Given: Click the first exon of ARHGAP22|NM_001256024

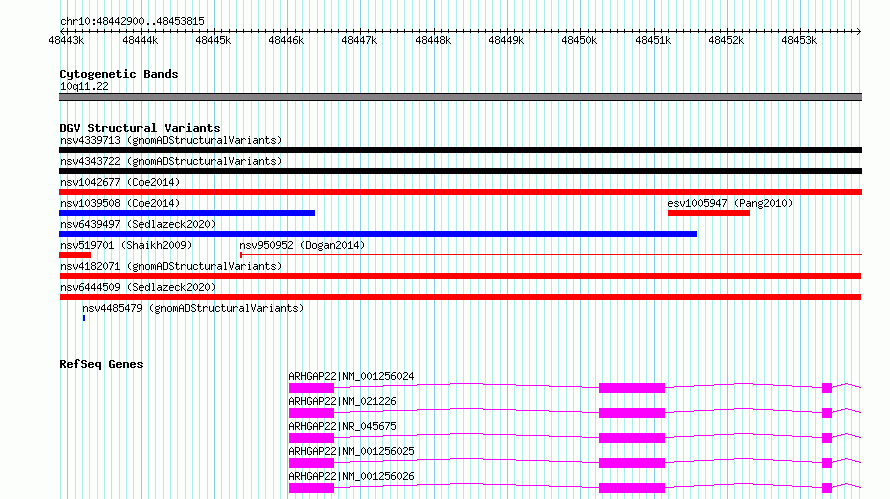Looking at the screenshot, I should pos(312,388).
